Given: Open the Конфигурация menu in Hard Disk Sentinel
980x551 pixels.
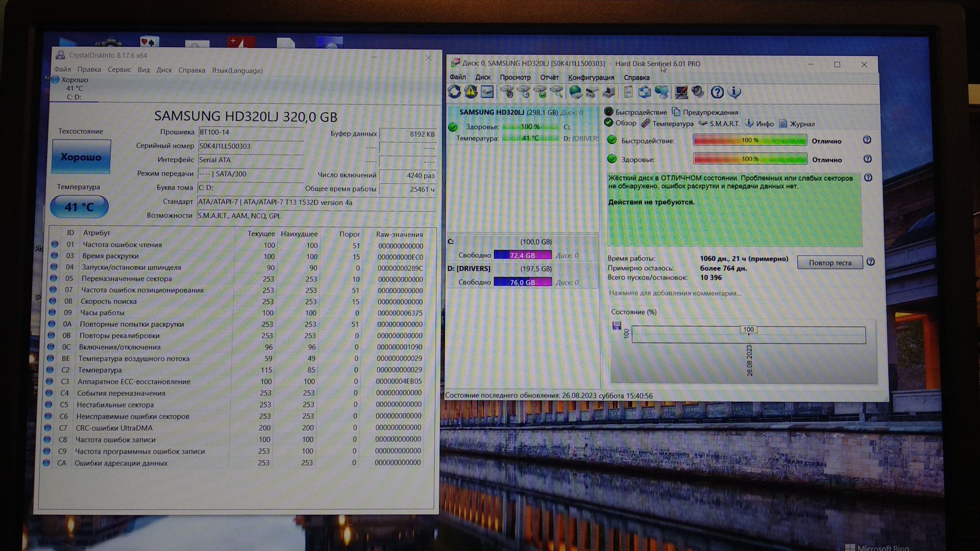Looking at the screenshot, I should [x=591, y=77].
